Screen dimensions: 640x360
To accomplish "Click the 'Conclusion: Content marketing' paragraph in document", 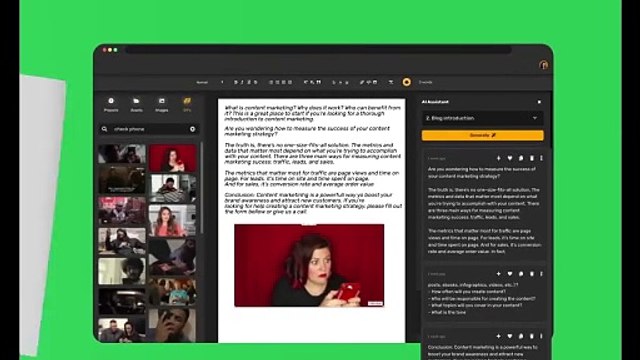I will (313, 203).
